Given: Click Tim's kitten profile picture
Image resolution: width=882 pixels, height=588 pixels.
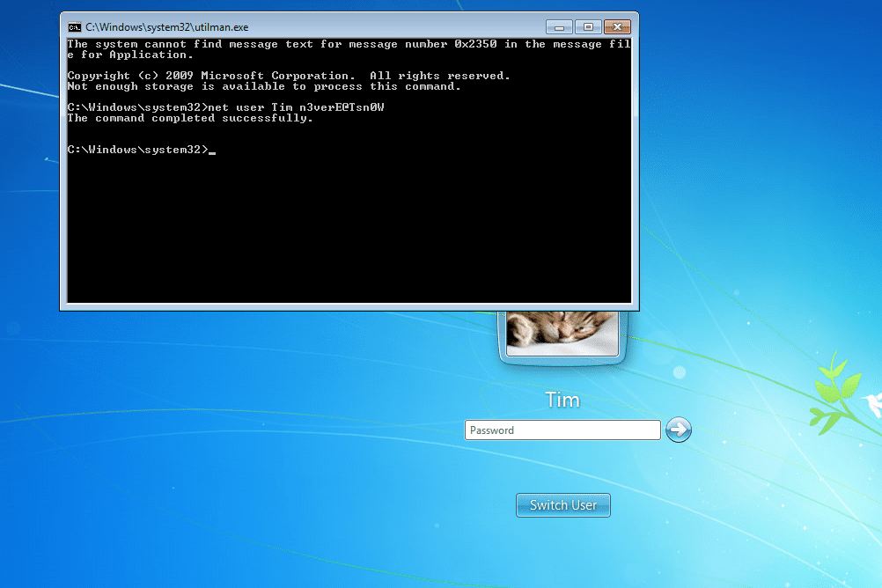Looking at the screenshot, I should click(x=562, y=334).
